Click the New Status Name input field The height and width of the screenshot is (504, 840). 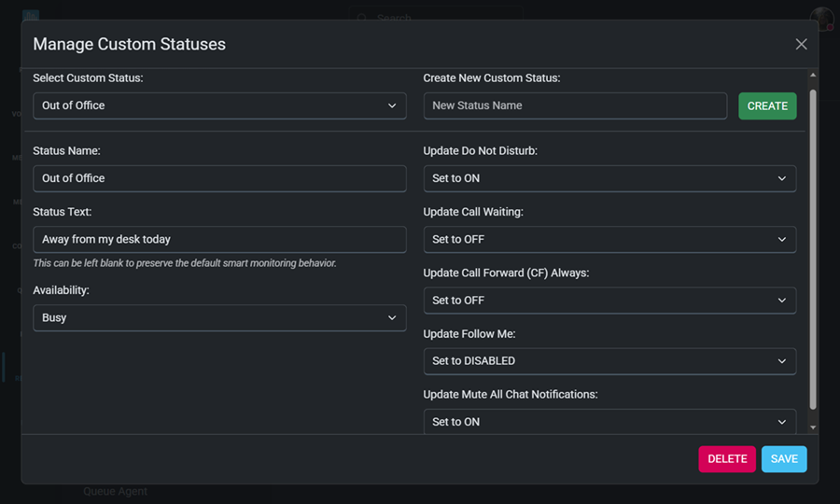point(575,105)
